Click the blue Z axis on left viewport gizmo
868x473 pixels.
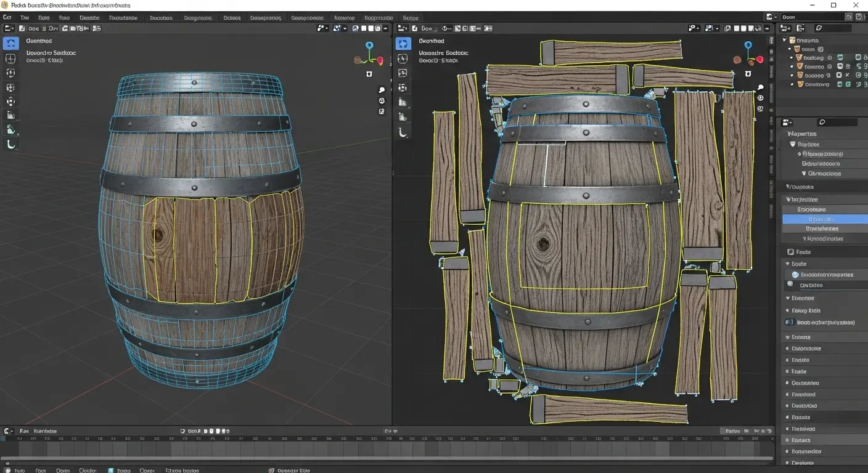click(369, 46)
